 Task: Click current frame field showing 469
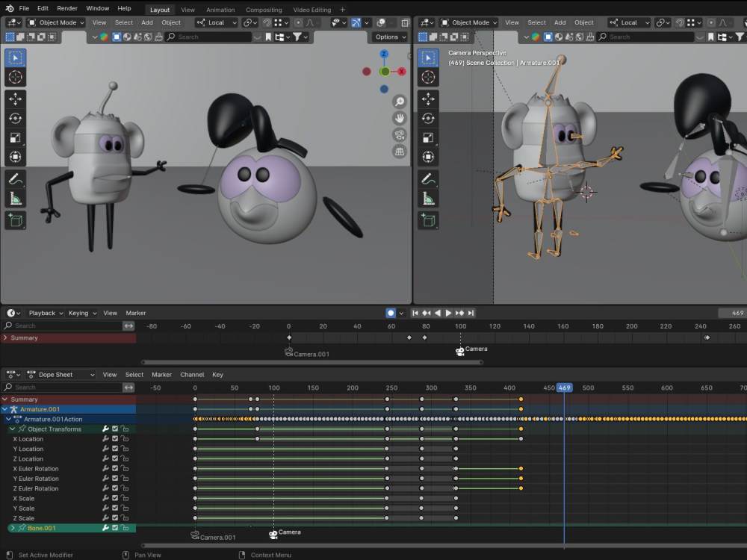(732, 313)
